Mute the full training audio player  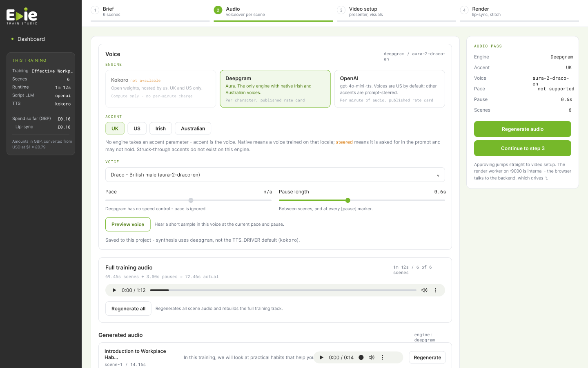click(424, 290)
